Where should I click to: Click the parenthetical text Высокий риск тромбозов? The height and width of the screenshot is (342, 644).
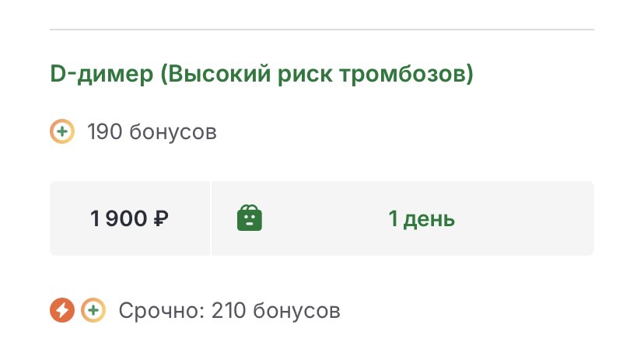coord(317,75)
